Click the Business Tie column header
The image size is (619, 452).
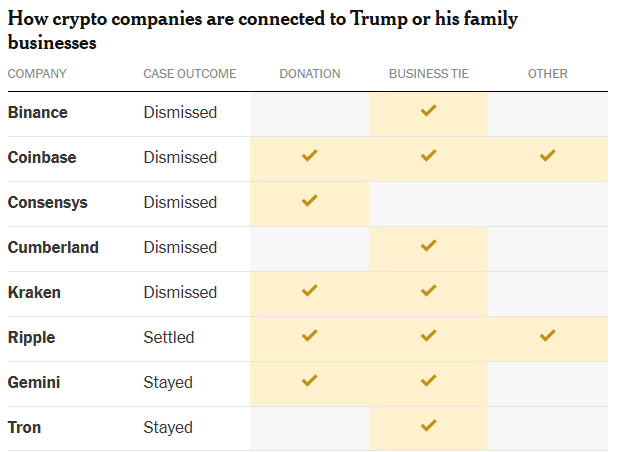coord(428,74)
